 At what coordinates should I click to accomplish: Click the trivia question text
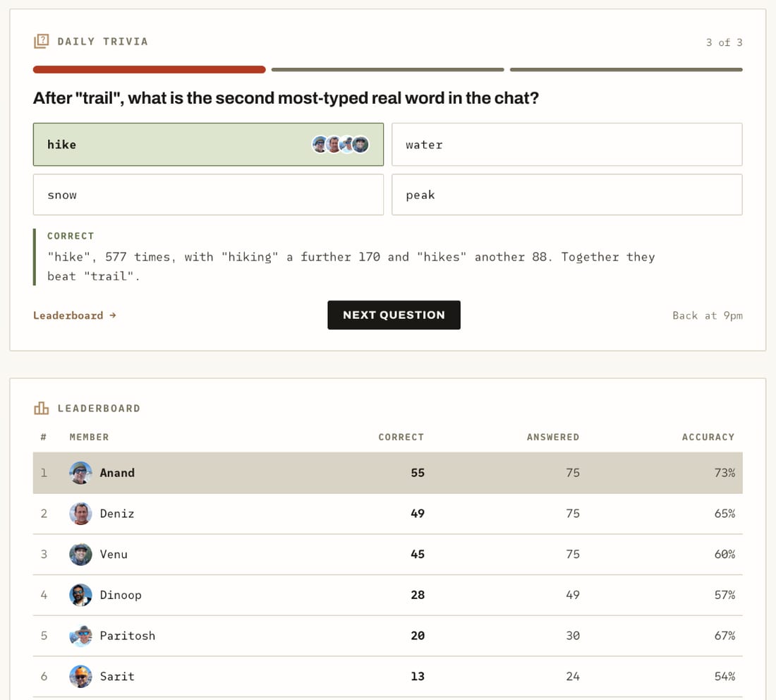coord(286,98)
